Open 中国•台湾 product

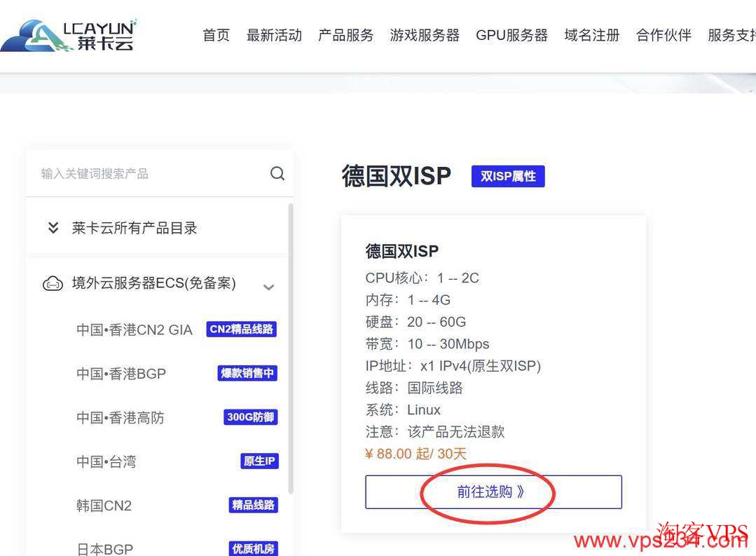point(106,461)
